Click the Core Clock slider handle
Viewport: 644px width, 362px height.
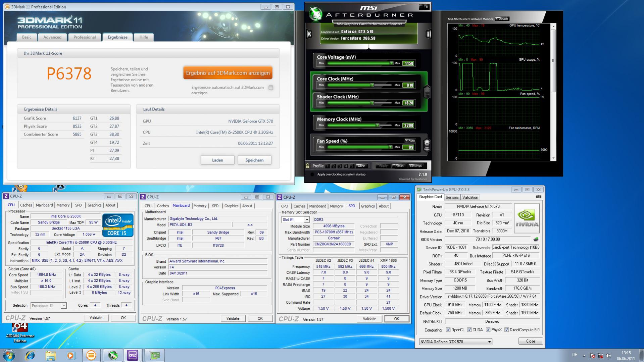(x=372, y=85)
